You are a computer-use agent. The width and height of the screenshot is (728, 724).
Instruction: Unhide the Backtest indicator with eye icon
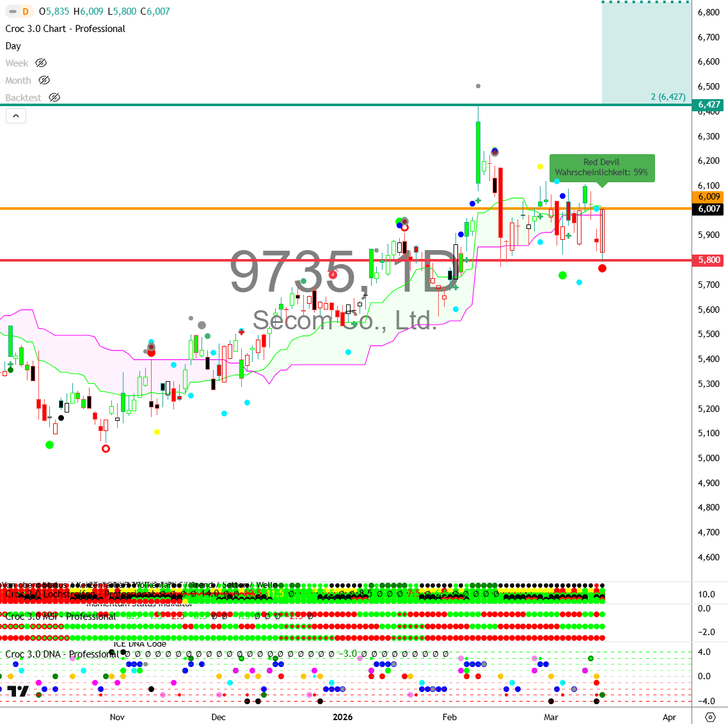(54, 98)
